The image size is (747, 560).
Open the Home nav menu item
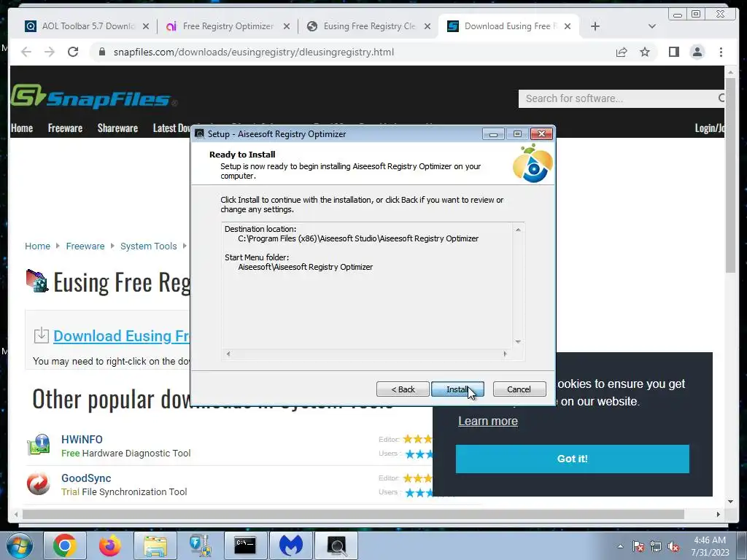coord(22,128)
